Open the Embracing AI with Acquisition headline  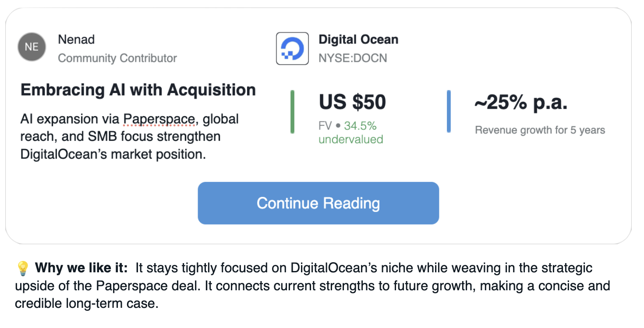click(x=138, y=90)
